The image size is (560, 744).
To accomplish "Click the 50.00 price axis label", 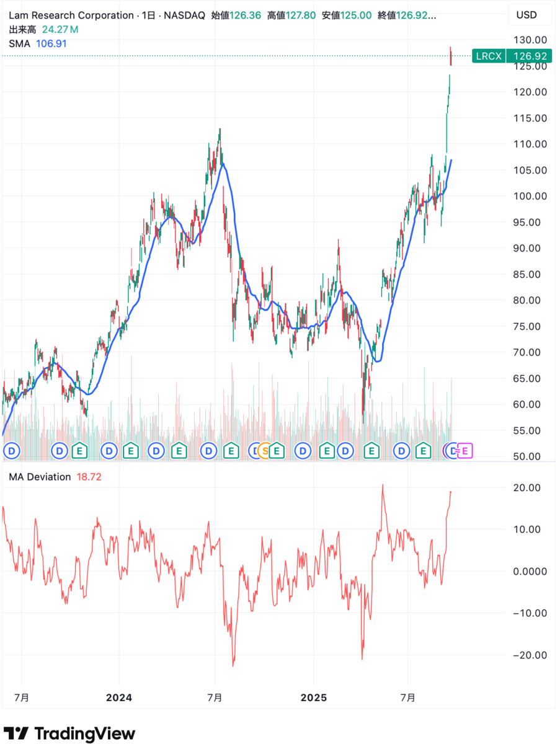I will tap(526, 456).
